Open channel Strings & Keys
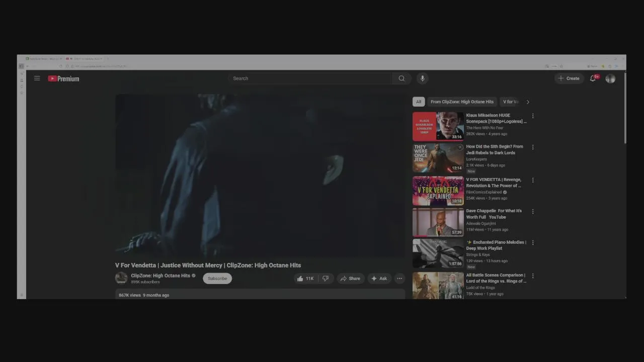The width and height of the screenshot is (644, 362). 478,254
